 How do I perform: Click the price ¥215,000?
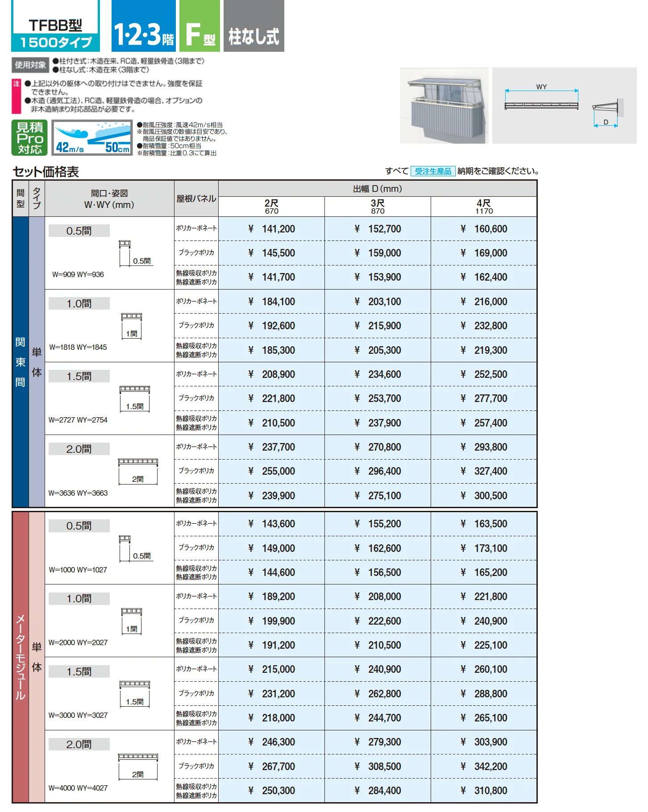(x=271, y=669)
